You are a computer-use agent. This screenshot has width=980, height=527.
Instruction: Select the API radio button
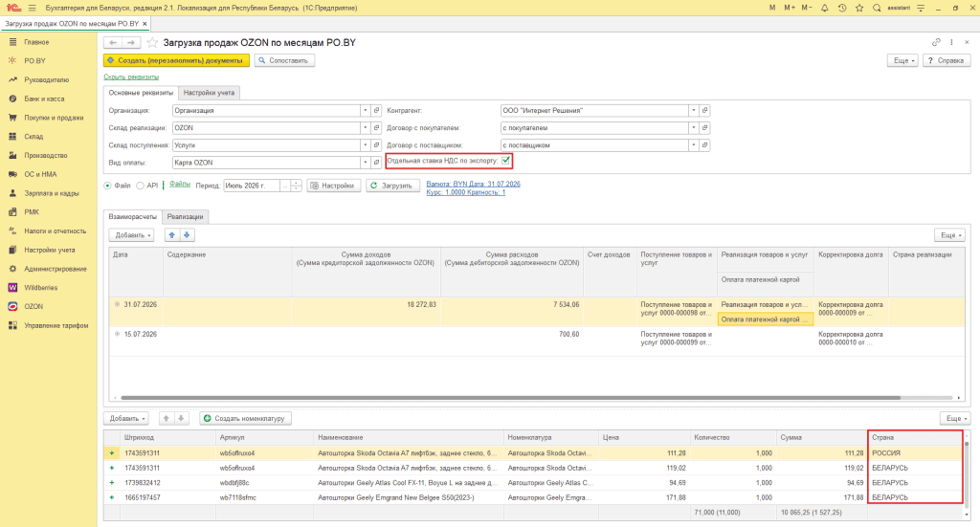(140, 186)
